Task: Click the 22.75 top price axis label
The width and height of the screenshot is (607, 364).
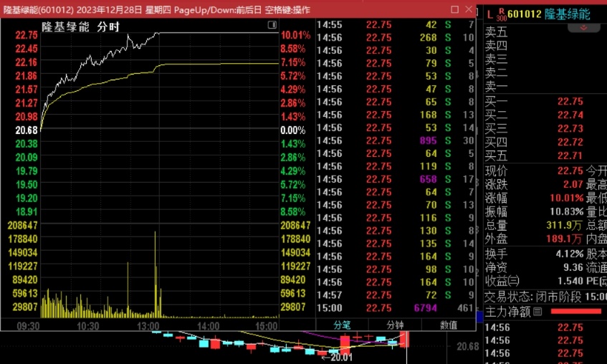Action: click(x=27, y=35)
